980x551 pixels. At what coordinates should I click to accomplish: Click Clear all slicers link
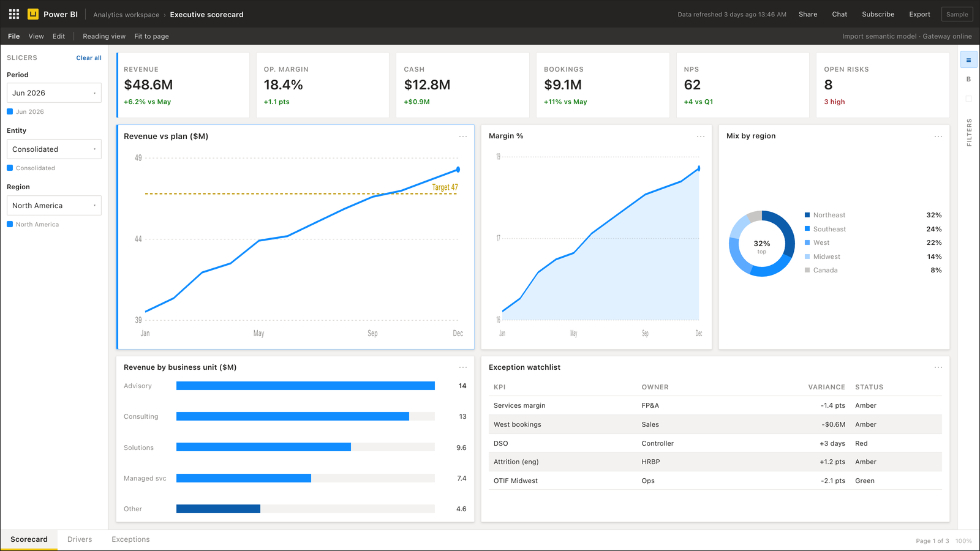tap(89, 58)
